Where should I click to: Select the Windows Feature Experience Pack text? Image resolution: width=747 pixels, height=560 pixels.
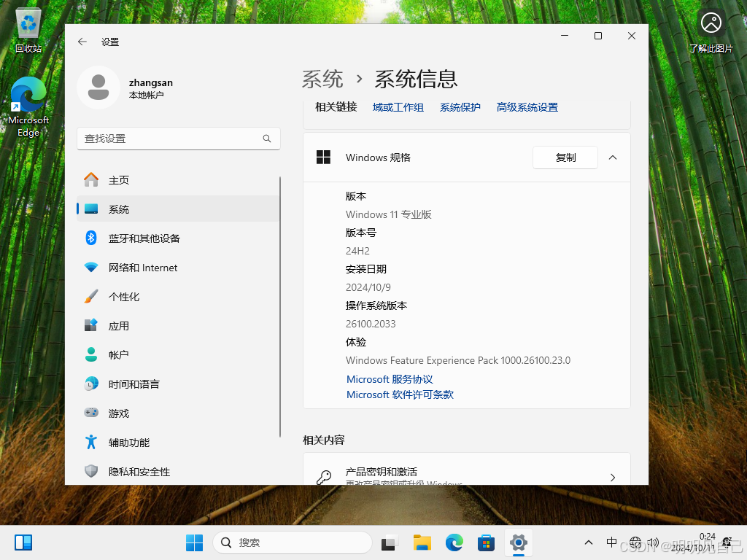[x=458, y=360]
